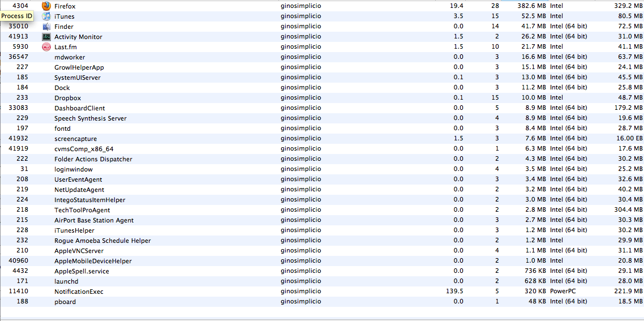Select the NetUpdateAgent process
The width and height of the screenshot is (644, 321).
(x=322, y=190)
